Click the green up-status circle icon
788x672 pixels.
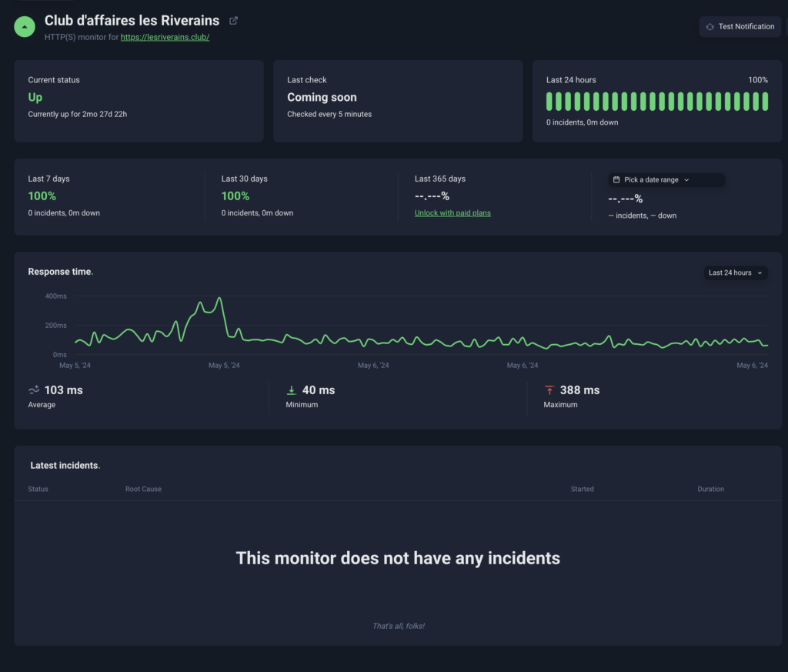coord(25,26)
